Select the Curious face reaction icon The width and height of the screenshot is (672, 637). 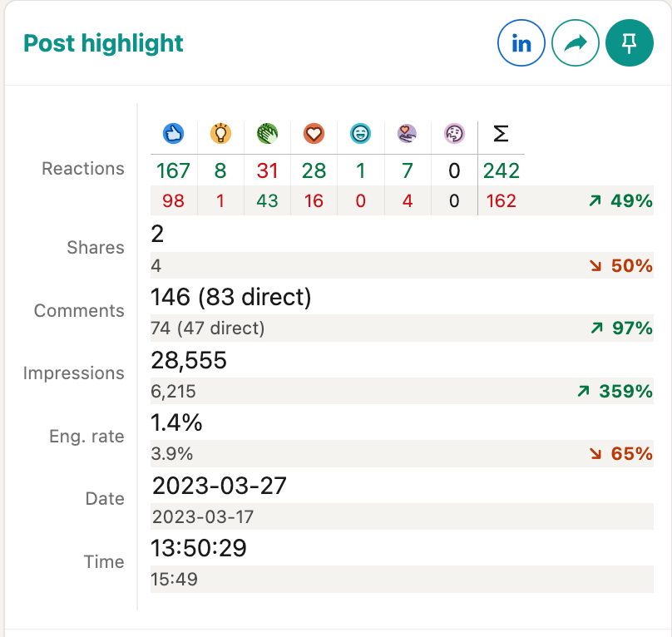point(454,133)
